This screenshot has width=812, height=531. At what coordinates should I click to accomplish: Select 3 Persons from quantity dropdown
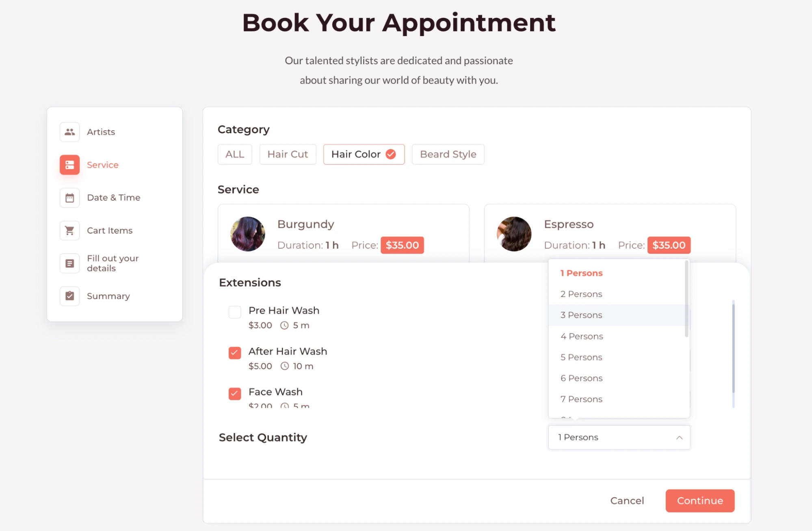(x=581, y=315)
